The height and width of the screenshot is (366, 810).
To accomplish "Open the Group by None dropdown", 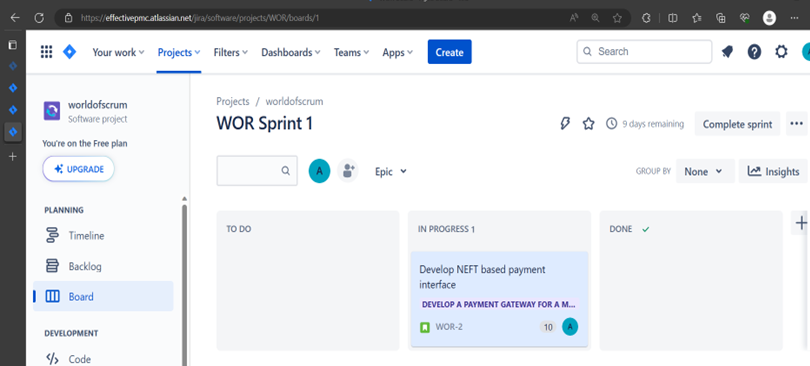I will click(705, 171).
